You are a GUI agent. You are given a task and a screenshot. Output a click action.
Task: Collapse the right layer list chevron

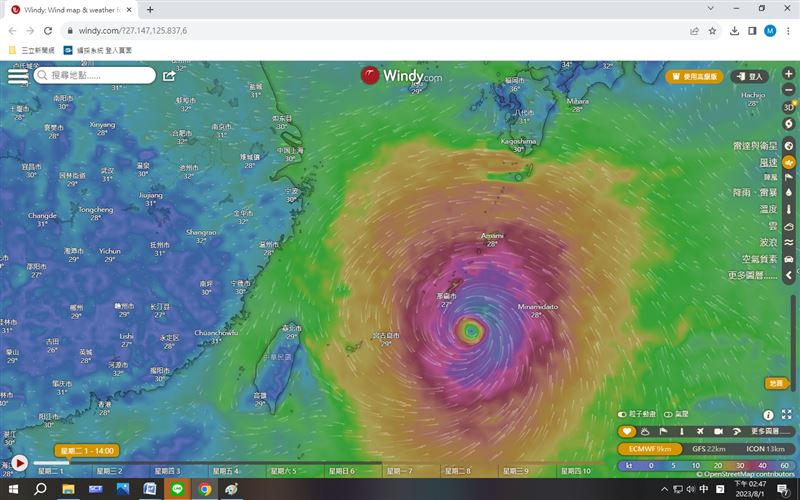(x=788, y=274)
